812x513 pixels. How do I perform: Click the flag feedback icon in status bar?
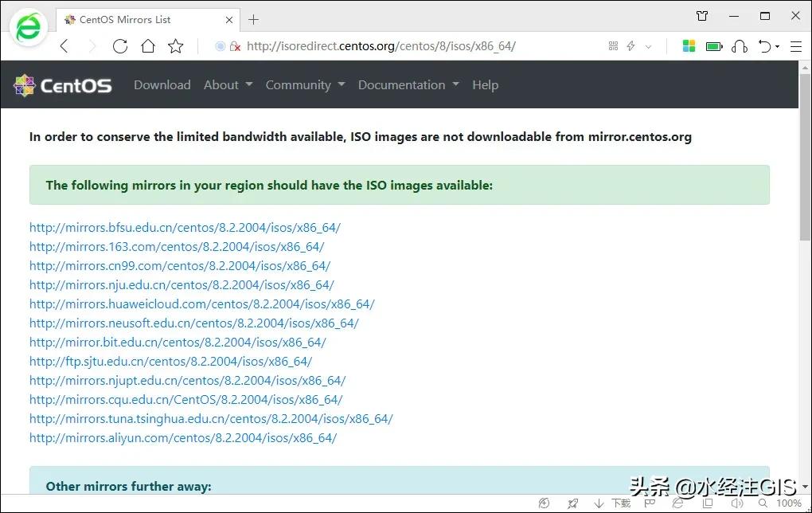tap(650, 503)
